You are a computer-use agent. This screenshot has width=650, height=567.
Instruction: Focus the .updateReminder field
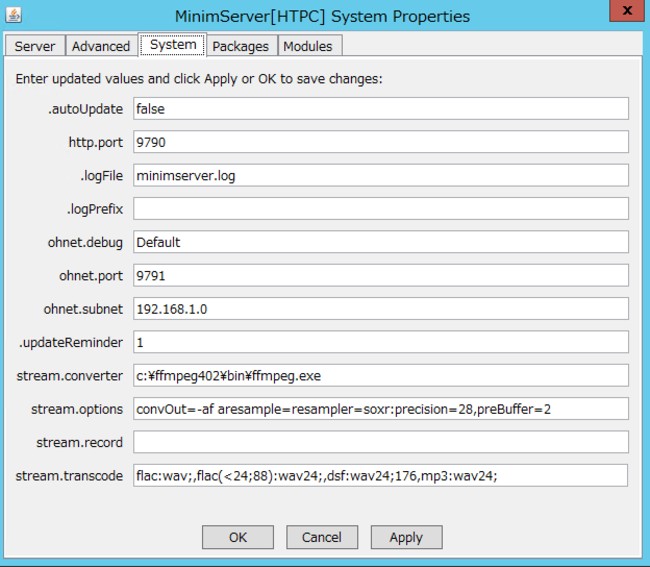(381, 342)
